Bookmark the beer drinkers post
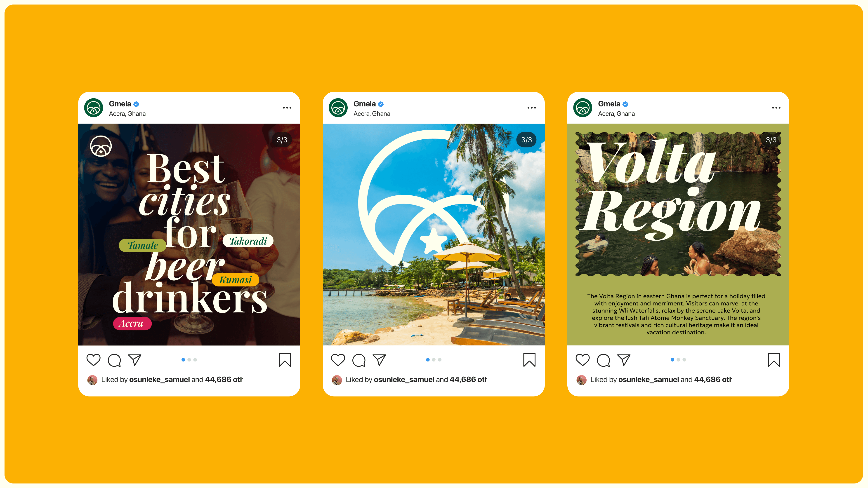The width and height of the screenshot is (868, 488). click(285, 360)
